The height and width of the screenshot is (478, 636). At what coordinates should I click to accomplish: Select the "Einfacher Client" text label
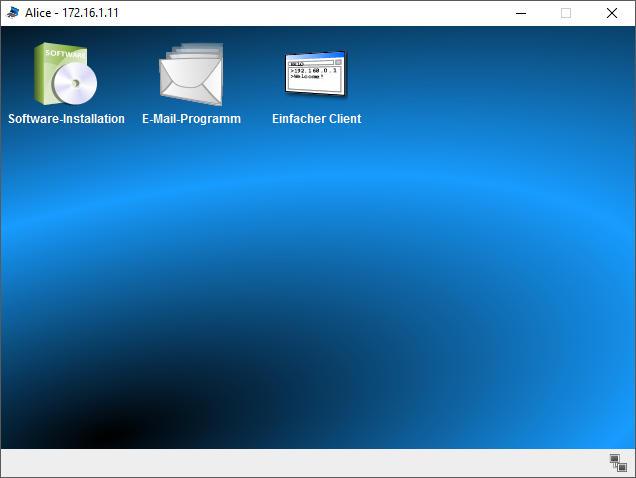click(316, 119)
